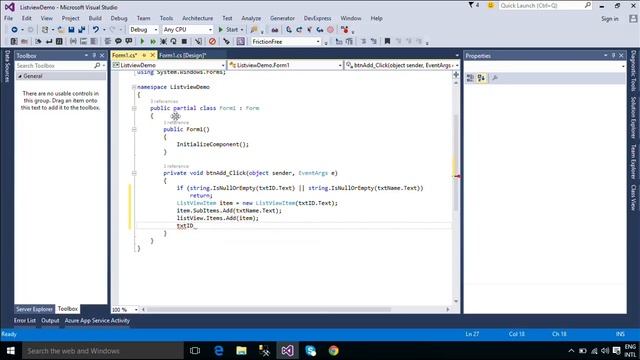Open the Debug configuration dropdown

(143, 29)
